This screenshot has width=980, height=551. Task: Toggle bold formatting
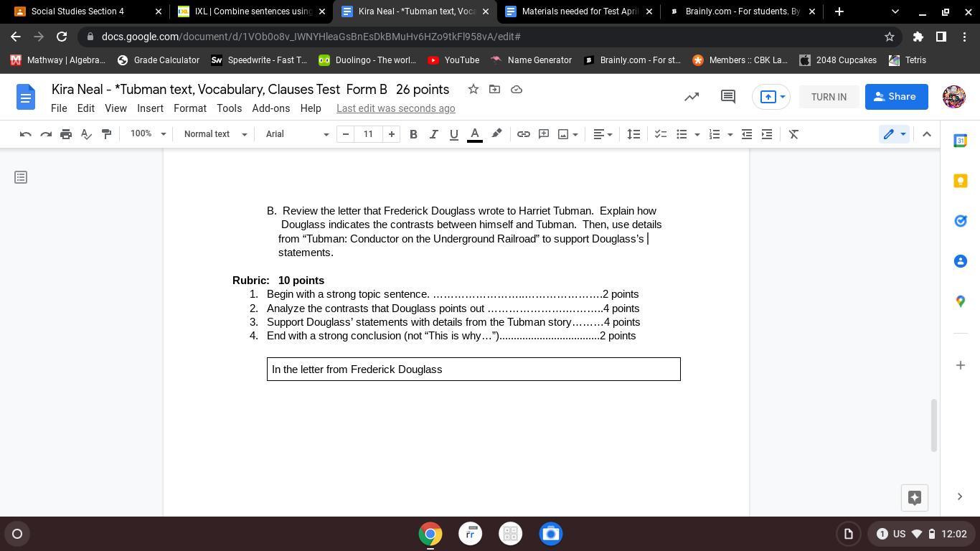pyautogui.click(x=413, y=134)
